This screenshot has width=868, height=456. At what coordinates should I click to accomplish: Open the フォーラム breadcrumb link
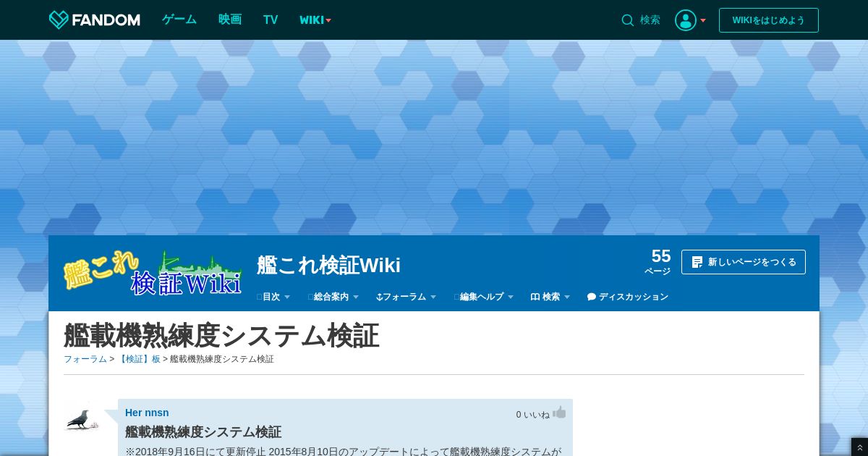(x=85, y=359)
